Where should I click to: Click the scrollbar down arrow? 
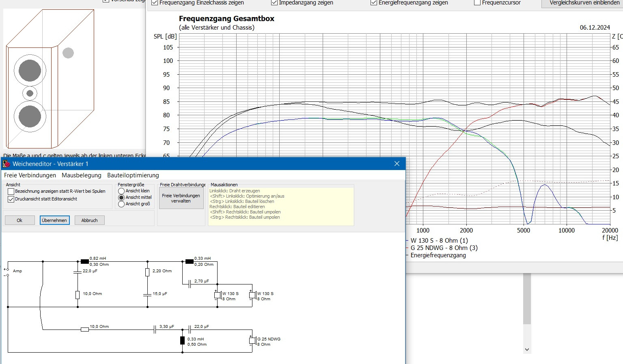[x=527, y=349]
